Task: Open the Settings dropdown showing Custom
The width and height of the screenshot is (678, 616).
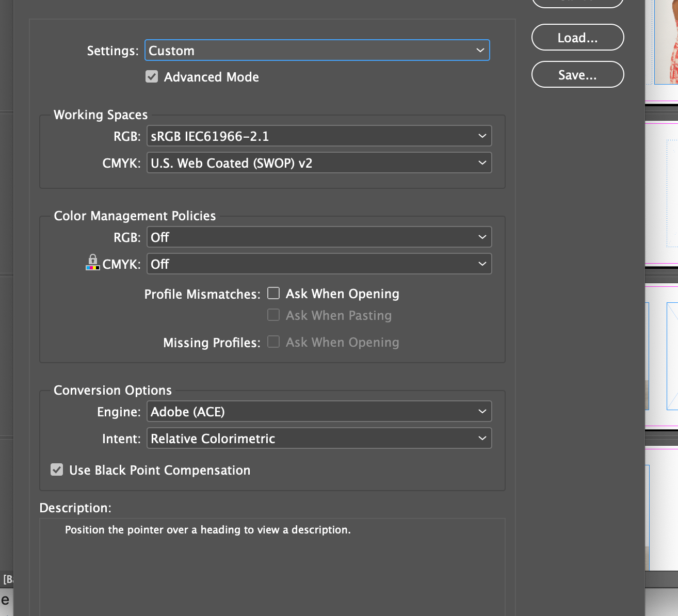Action: 317,51
